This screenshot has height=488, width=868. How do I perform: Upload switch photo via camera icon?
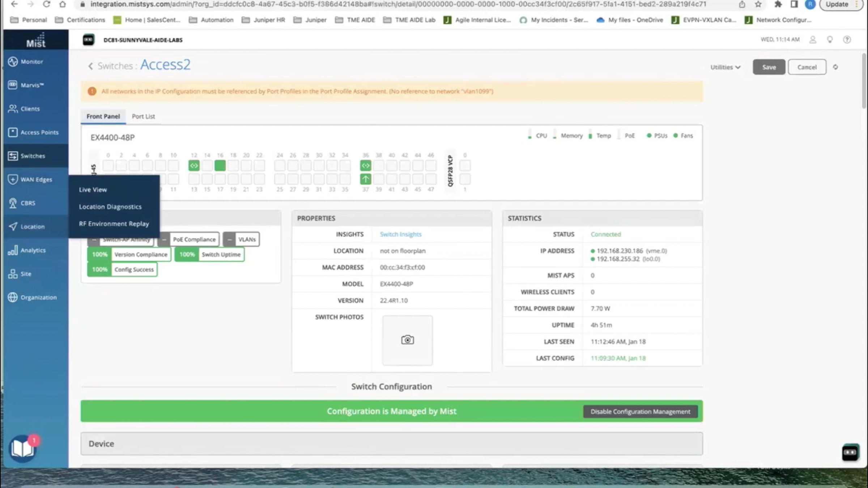coord(407,340)
